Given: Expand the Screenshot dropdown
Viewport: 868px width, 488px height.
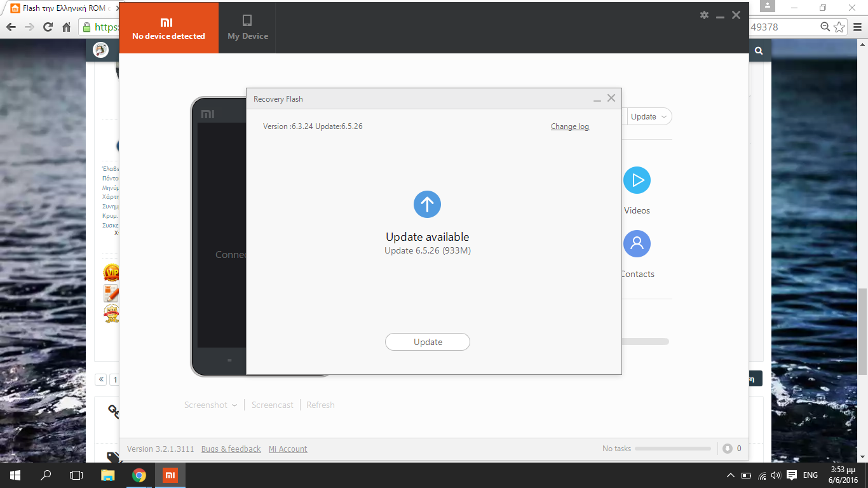Looking at the screenshot, I should tap(210, 405).
